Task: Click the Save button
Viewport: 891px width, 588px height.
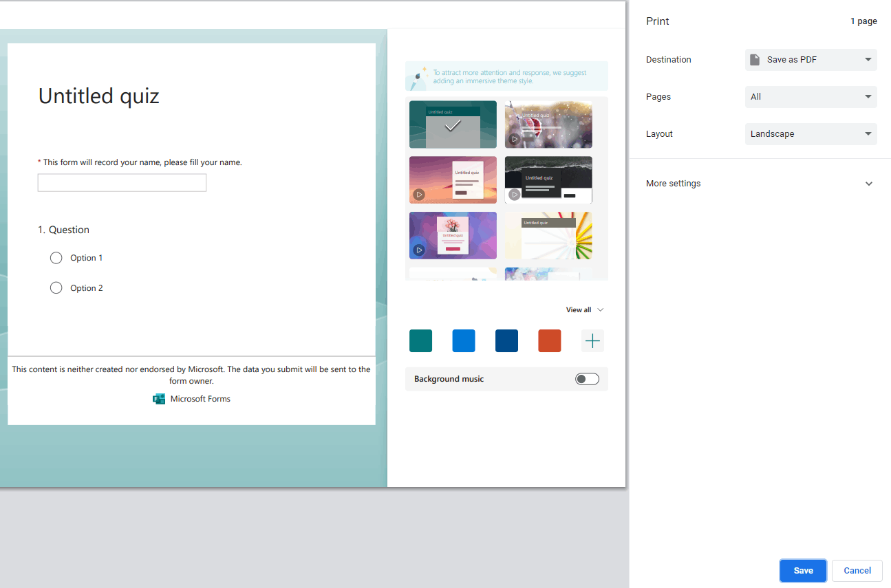Action: 803,571
